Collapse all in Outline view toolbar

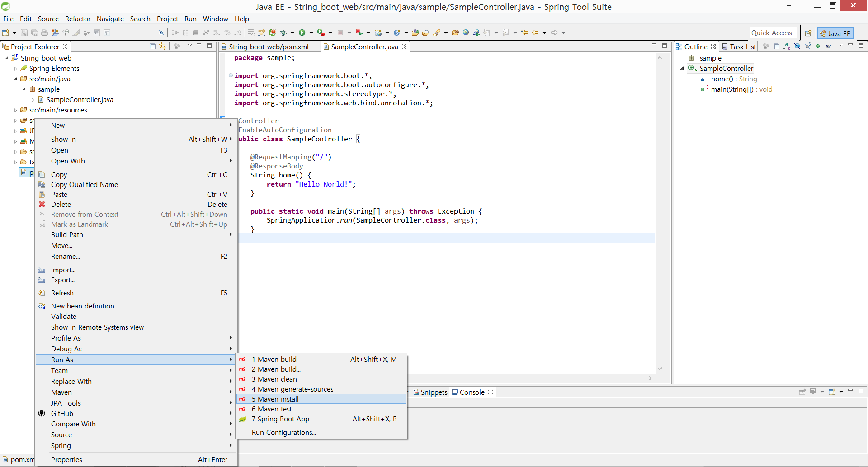point(776,46)
